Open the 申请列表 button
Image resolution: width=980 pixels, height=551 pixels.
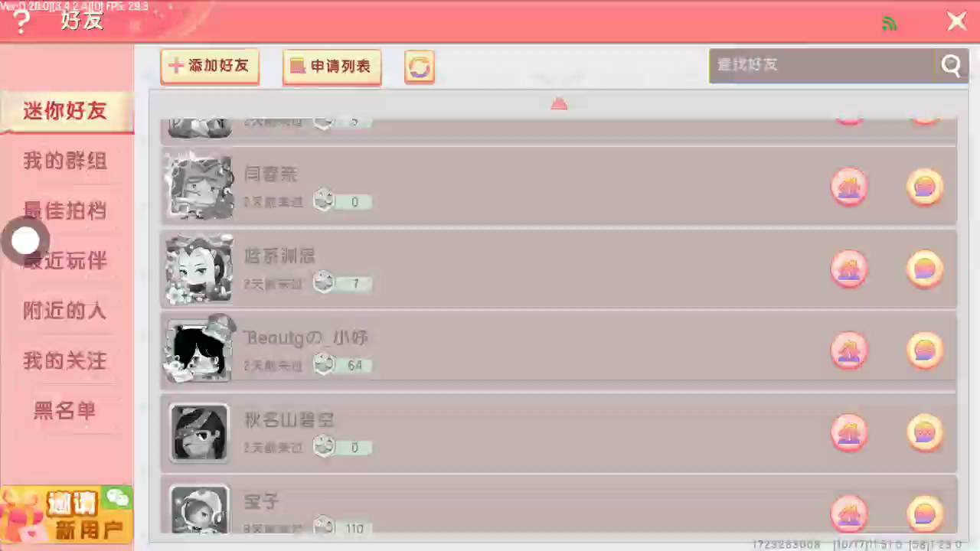[x=332, y=67]
